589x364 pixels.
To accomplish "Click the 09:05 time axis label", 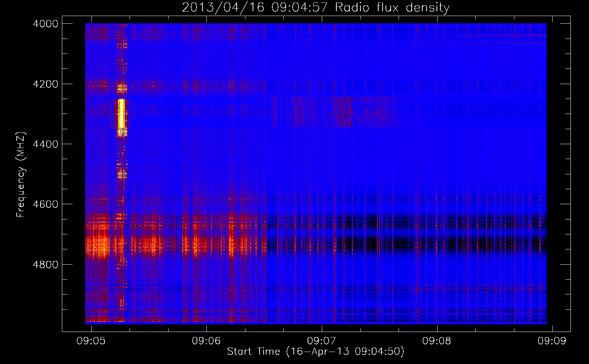I will pyautogui.click(x=91, y=341).
